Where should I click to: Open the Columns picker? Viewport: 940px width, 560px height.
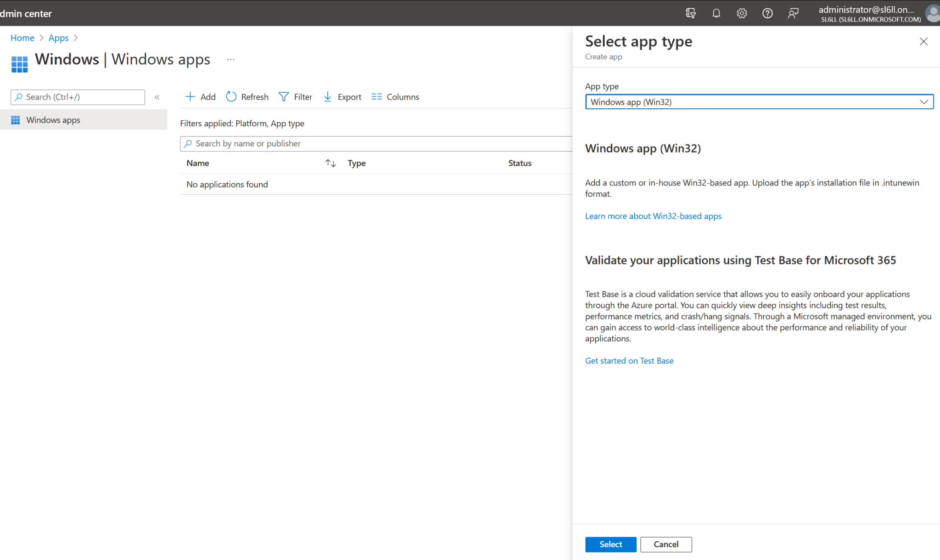pyautogui.click(x=394, y=97)
